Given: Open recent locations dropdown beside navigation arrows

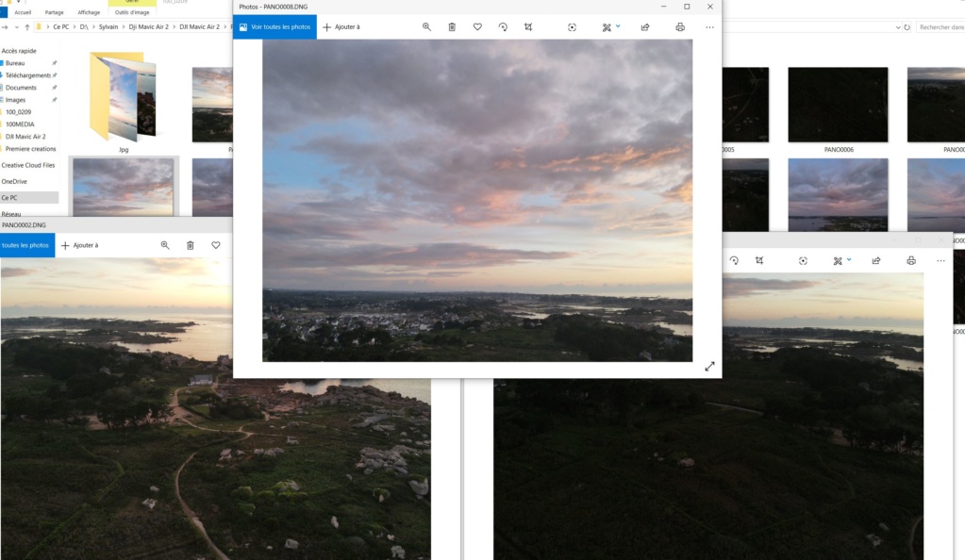Looking at the screenshot, I should [17, 27].
